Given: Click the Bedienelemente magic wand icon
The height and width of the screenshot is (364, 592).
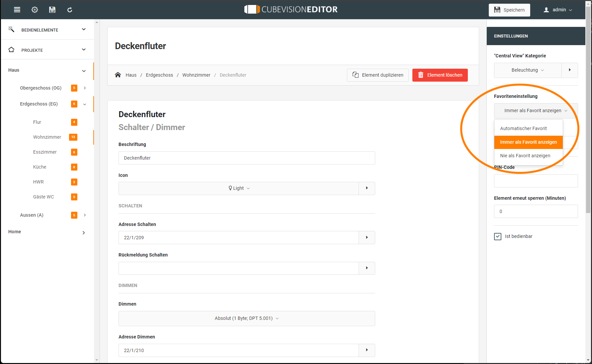Looking at the screenshot, I should click(11, 29).
